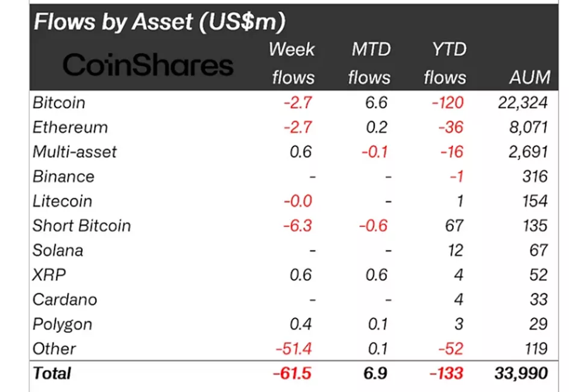Select the Bitcoin row label
Screen dimensions: 587x392
59,102
